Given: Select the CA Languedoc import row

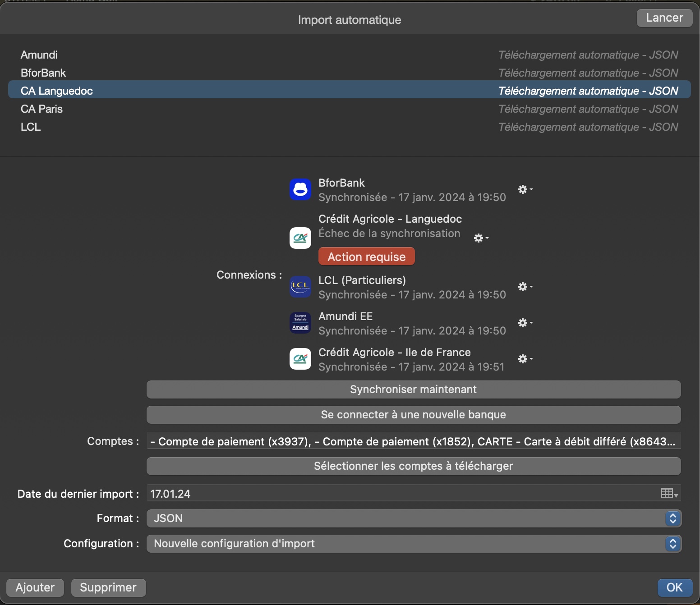Looking at the screenshot, I should (x=350, y=89).
